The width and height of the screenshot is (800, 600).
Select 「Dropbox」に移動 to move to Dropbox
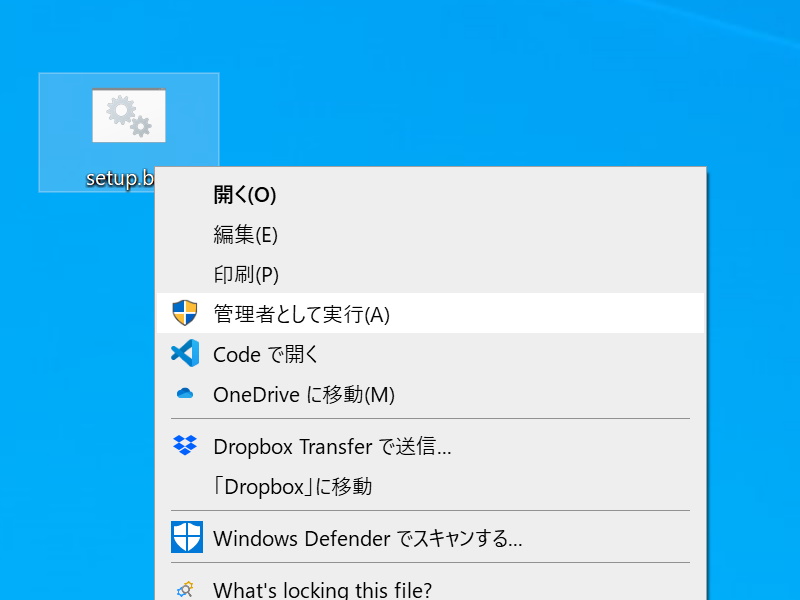[285, 487]
